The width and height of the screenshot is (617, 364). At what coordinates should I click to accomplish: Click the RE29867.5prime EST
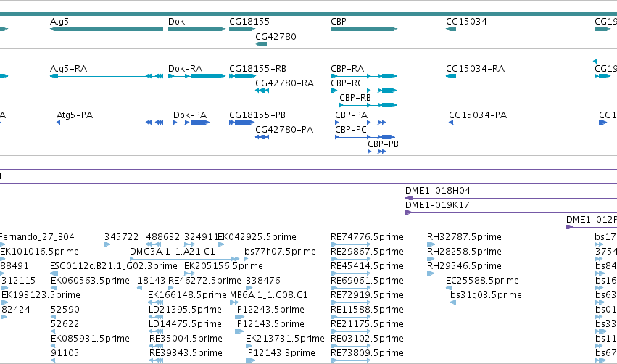point(351,259)
